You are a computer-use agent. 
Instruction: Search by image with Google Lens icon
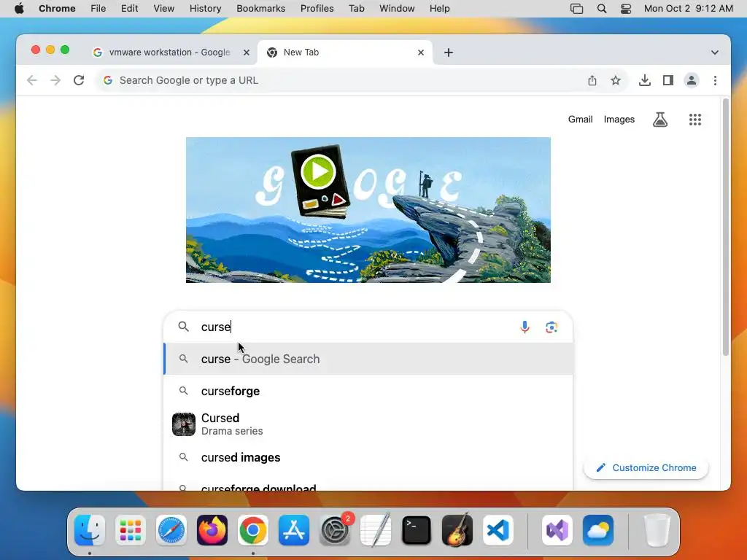click(x=551, y=327)
